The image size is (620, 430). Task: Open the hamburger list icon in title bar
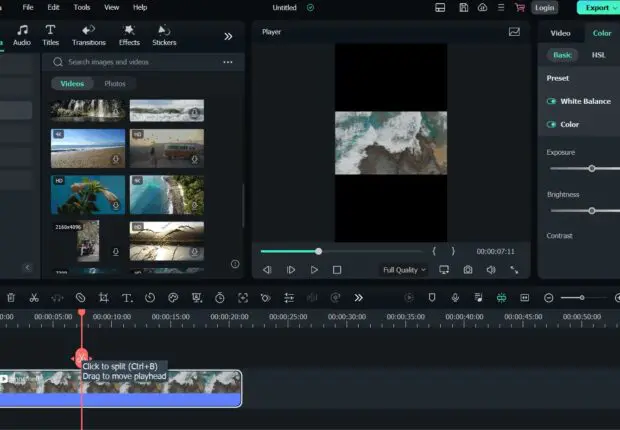click(501, 8)
